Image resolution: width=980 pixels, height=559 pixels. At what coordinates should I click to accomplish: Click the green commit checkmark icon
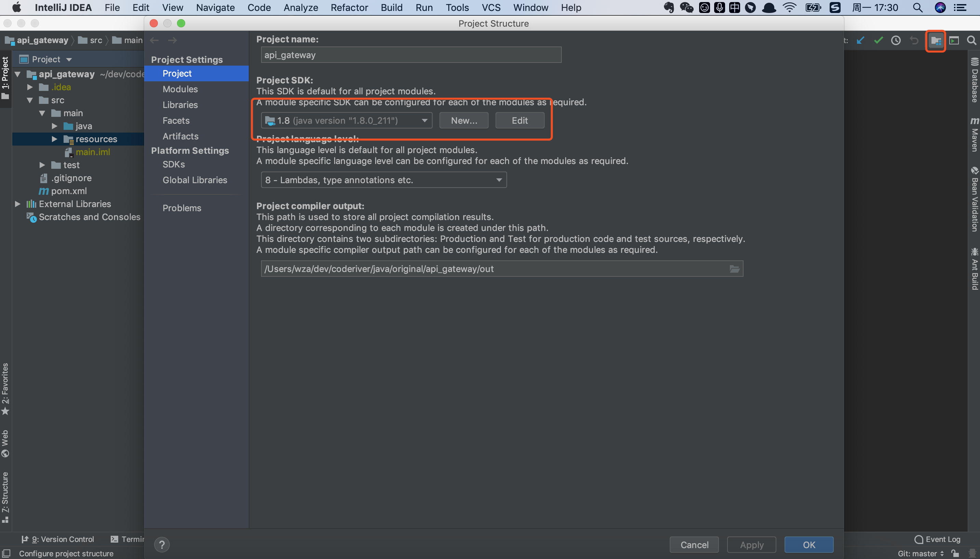(x=878, y=41)
